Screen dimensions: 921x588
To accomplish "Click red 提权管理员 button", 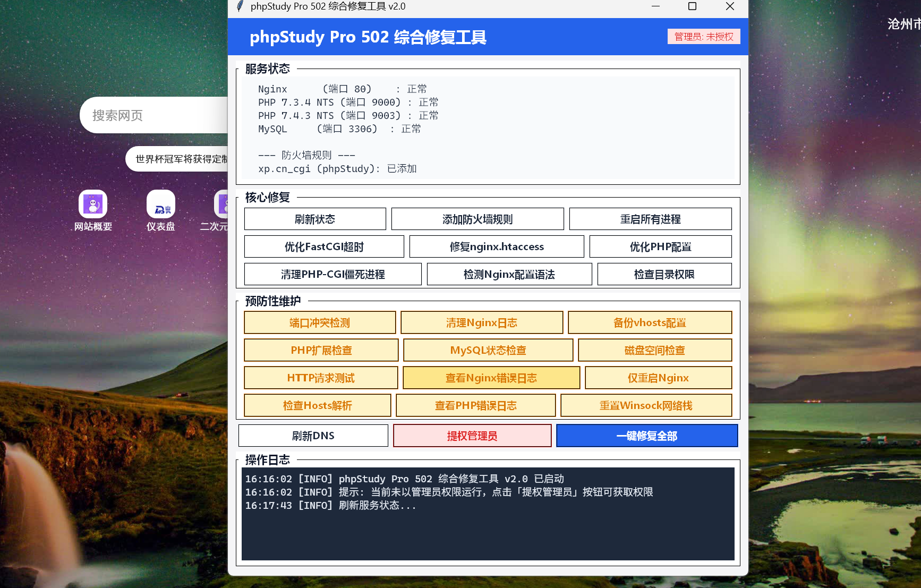I will pyautogui.click(x=472, y=436).
